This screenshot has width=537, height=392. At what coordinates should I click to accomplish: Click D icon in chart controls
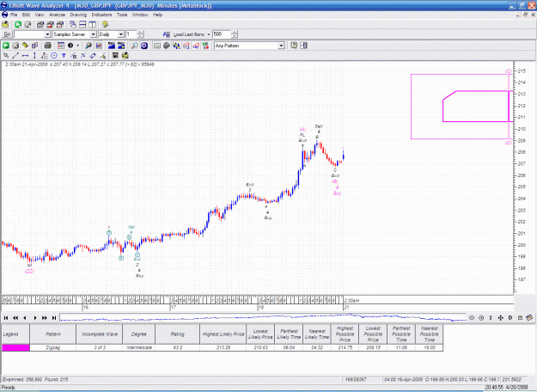[510, 318]
